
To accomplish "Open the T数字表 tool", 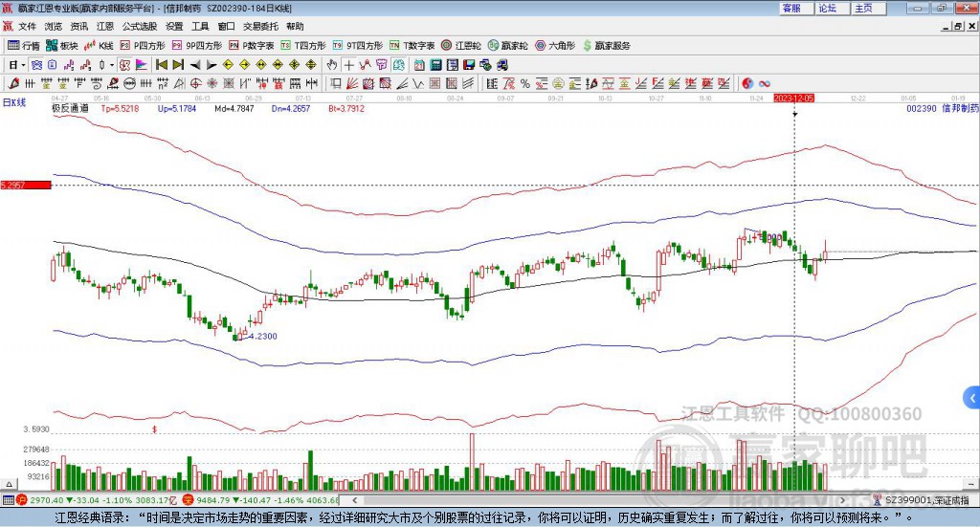I will click(412, 46).
